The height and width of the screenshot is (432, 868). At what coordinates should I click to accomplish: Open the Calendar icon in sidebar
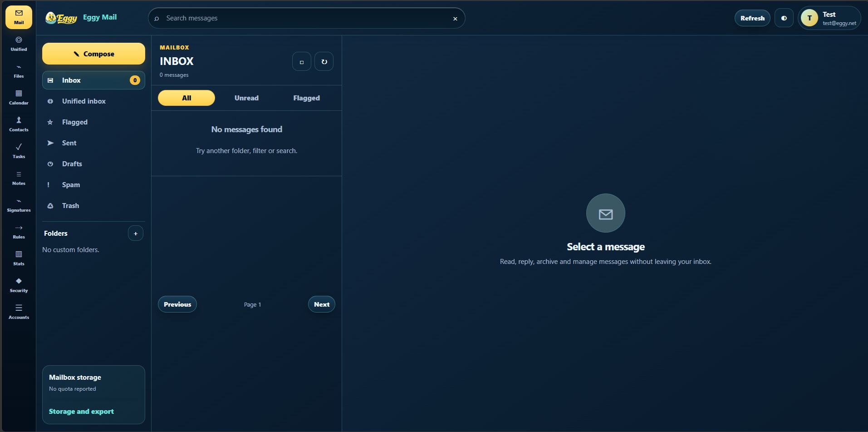click(19, 98)
